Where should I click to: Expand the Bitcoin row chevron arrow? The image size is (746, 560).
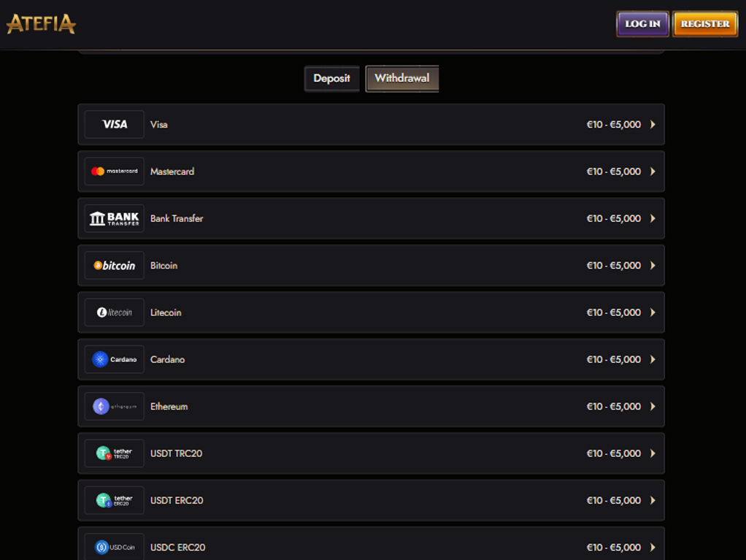(x=653, y=266)
